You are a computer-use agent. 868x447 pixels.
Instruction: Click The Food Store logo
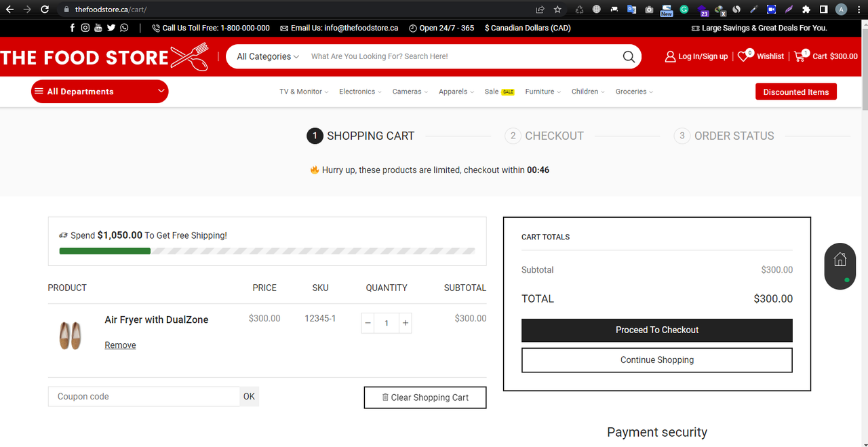104,57
